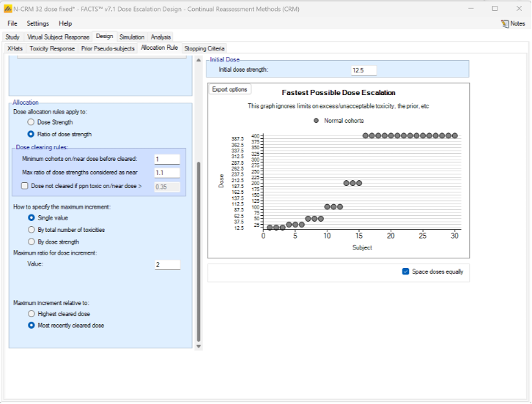
Task: Choose By total number of toxicities
Action: (x=32, y=230)
